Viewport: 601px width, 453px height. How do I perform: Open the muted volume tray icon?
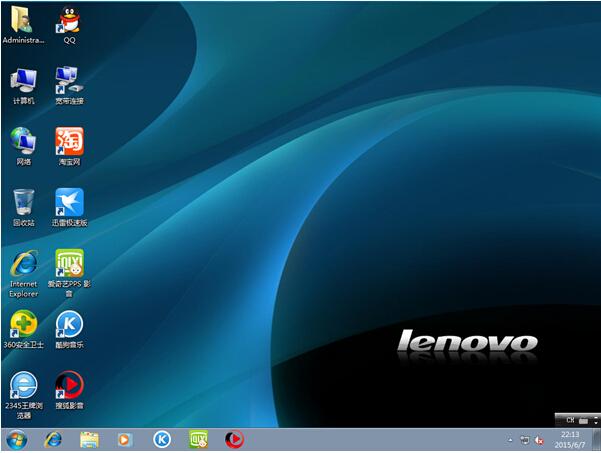pos(539,440)
